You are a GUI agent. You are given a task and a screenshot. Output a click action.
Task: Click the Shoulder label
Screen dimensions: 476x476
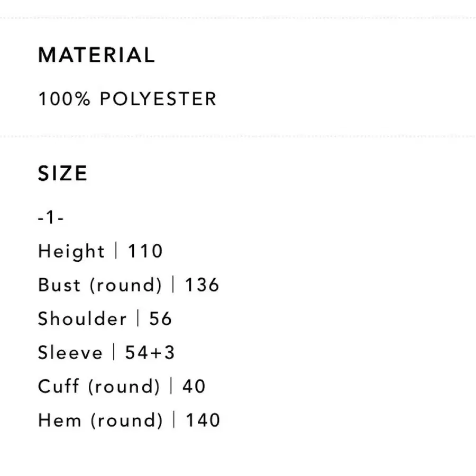83,319
